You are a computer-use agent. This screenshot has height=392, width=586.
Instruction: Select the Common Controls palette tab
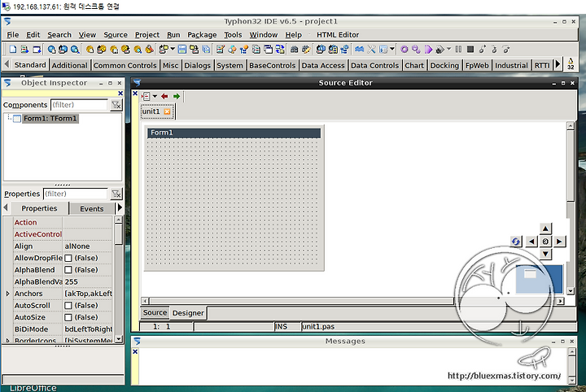click(x=125, y=65)
